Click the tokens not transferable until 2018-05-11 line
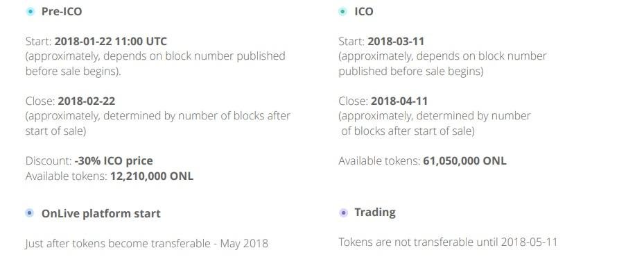 (x=448, y=242)
